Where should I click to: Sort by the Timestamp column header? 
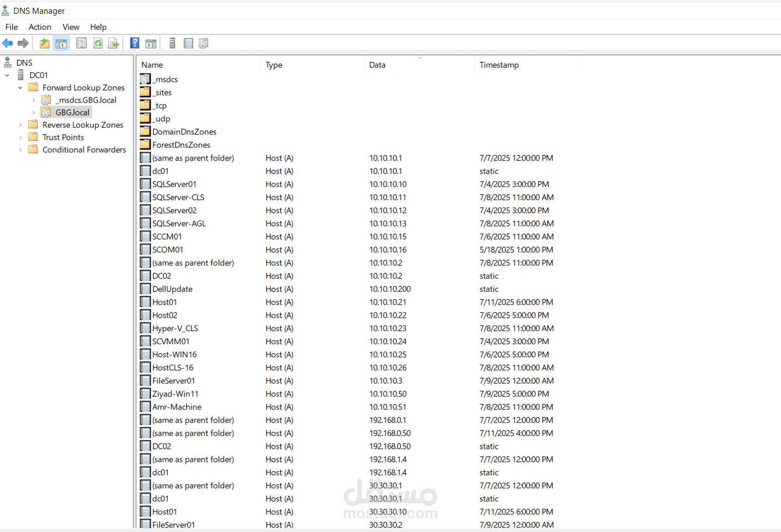[x=499, y=65]
